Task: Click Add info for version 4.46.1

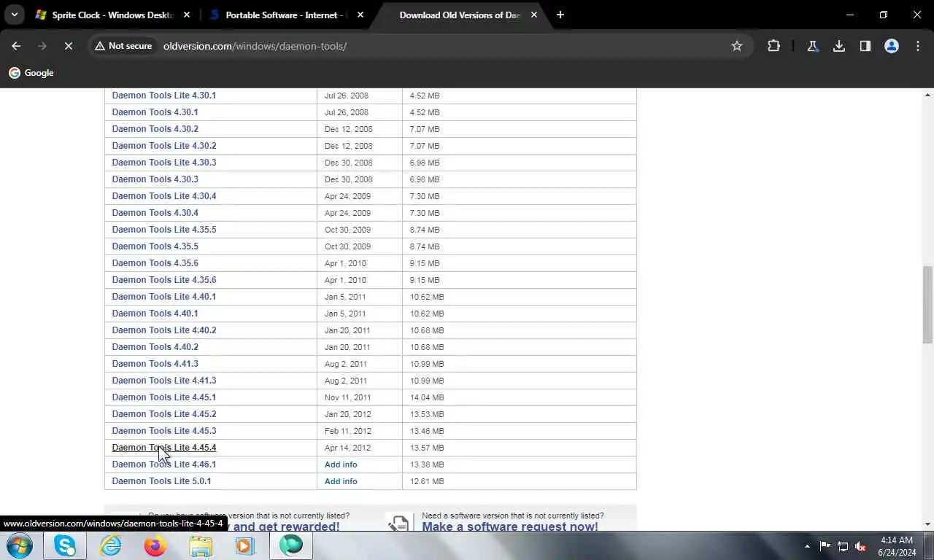Action: [341, 464]
